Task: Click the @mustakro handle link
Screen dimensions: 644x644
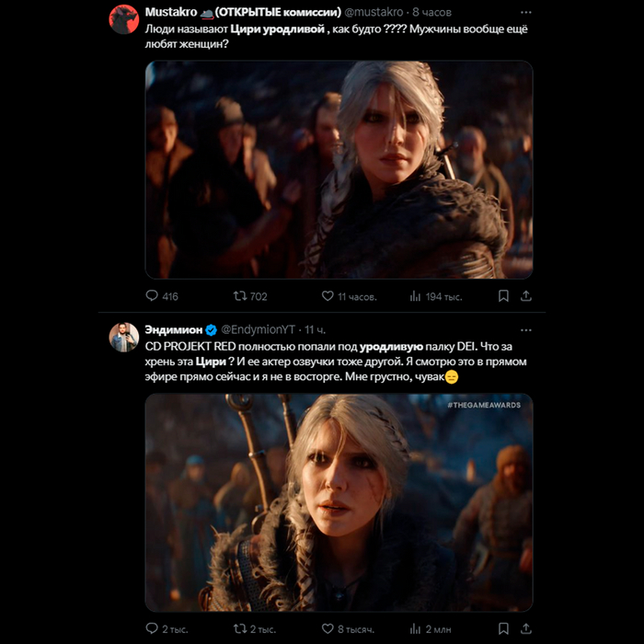Action: pyautogui.click(x=374, y=12)
